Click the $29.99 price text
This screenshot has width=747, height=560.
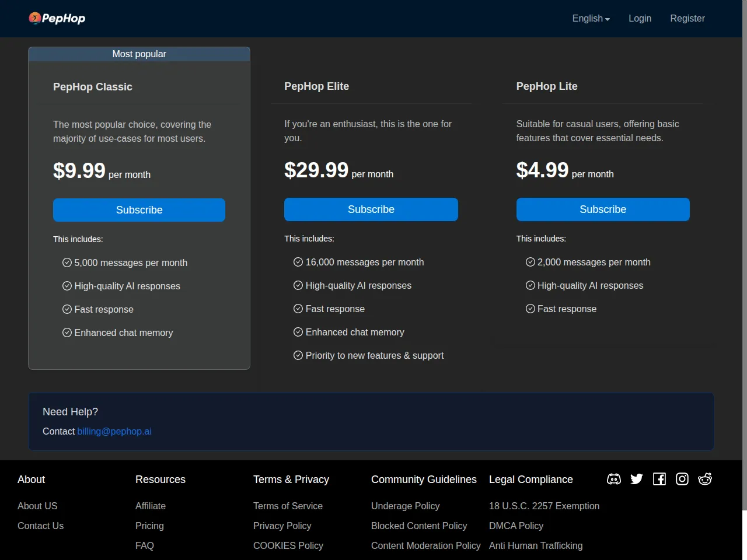click(x=316, y=170)
